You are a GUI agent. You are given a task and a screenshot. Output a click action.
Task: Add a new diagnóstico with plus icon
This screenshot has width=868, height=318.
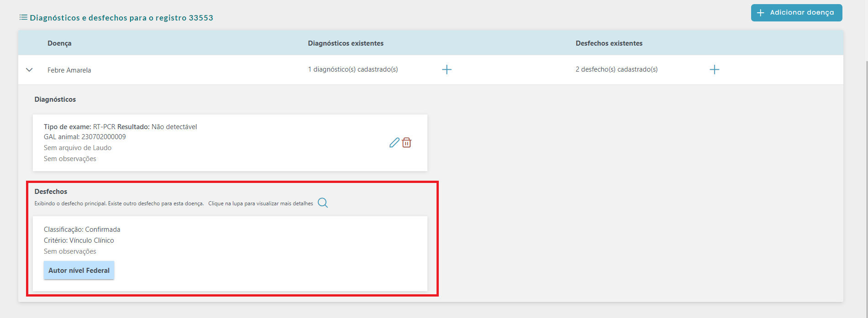(447, 69)
